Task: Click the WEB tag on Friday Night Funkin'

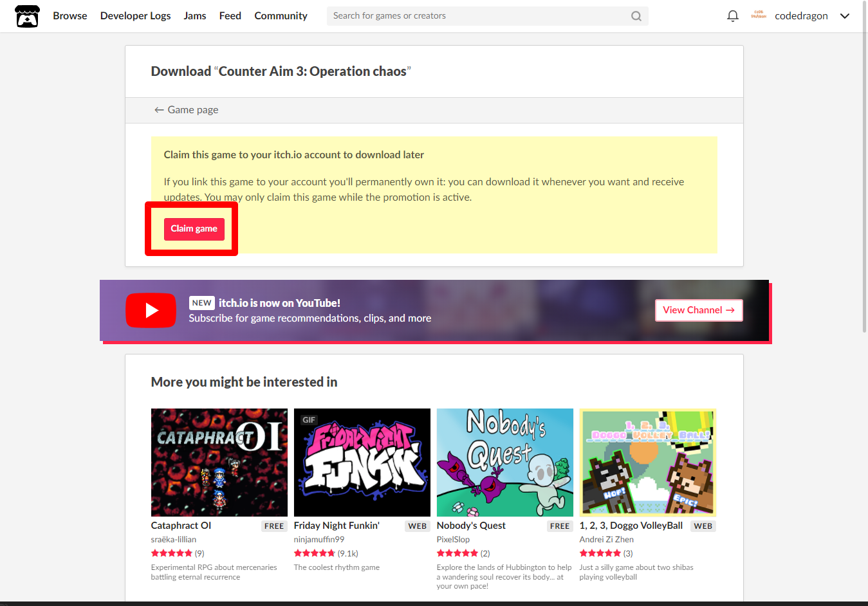Action: 418,526
